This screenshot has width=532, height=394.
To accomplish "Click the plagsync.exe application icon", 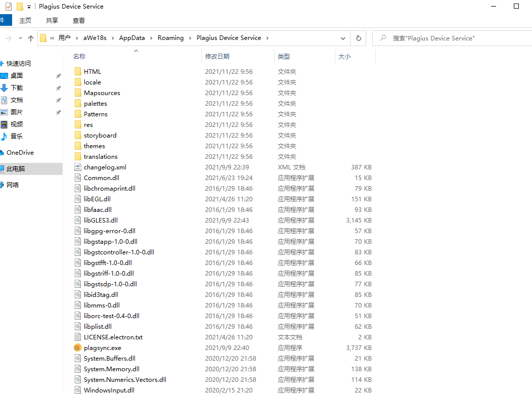I will point(77,347).
